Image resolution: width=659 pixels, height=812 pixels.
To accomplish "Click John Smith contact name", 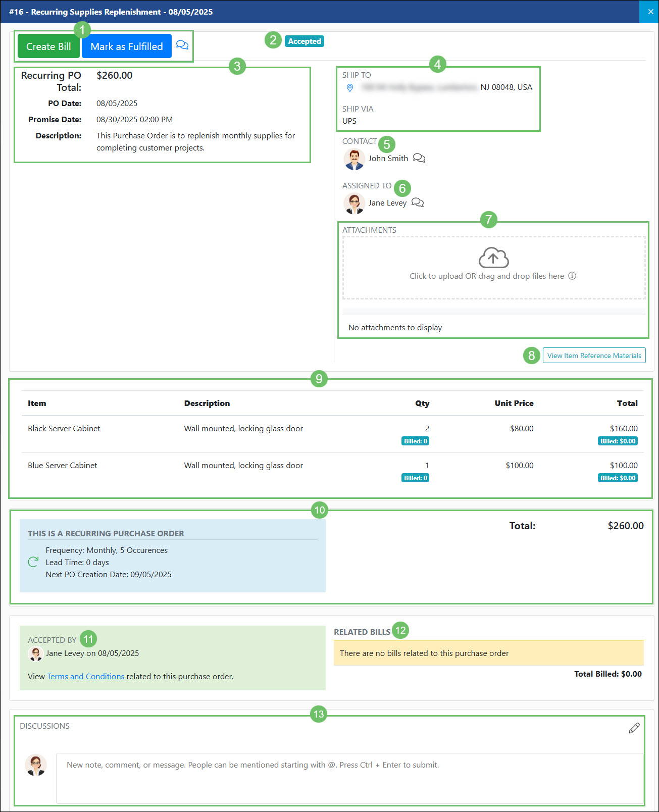I will pos(388,159).
